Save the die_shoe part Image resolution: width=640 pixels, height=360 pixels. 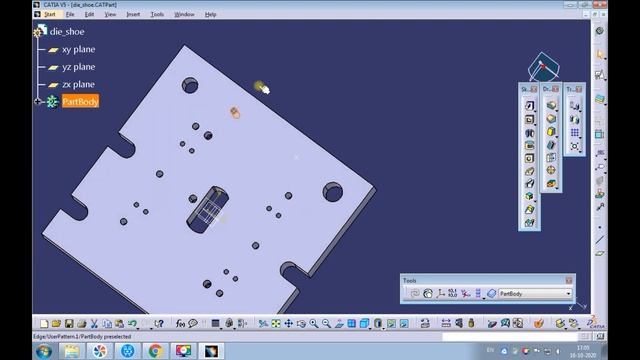tap(69, 324)
